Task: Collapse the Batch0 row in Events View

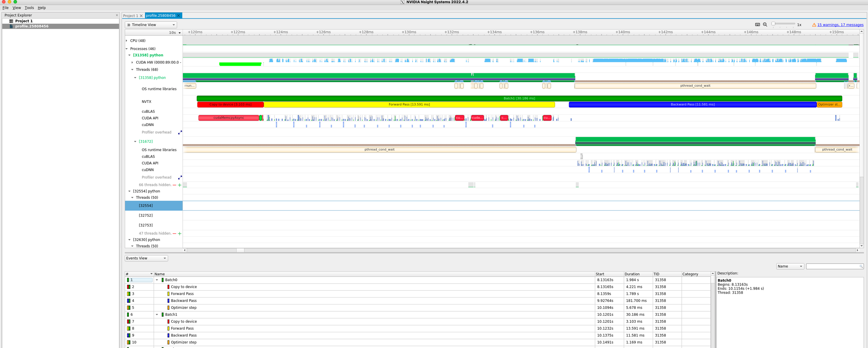Action: [157, 280]
